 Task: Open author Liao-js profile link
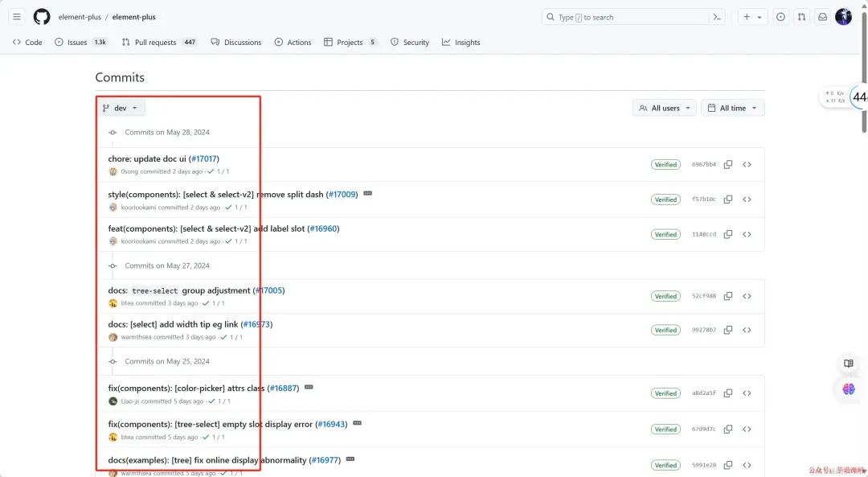(x=130, y=401)
